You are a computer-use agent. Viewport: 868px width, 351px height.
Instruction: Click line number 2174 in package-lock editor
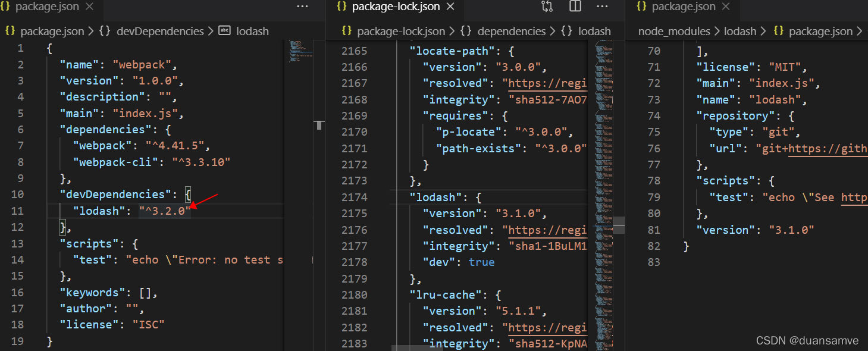coord(355,197)
